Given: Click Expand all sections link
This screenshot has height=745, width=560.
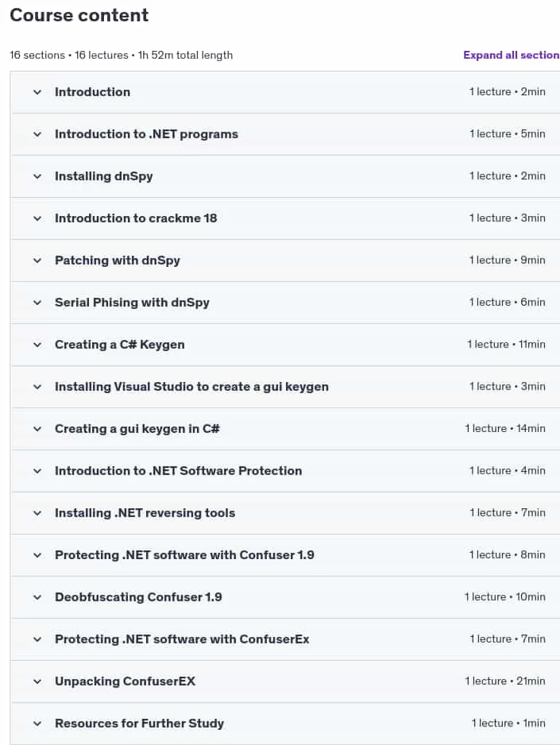Looking at the screenshot, I should [511, 55].
